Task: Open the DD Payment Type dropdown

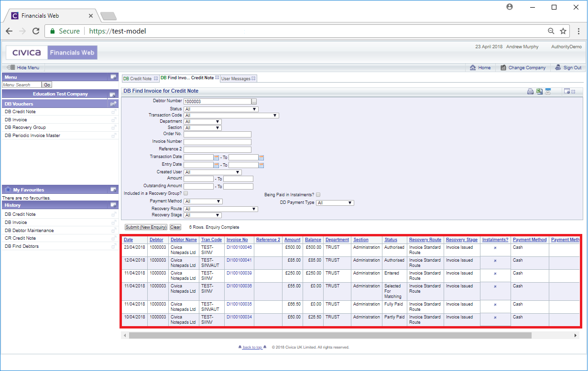Action: [335, 203]
